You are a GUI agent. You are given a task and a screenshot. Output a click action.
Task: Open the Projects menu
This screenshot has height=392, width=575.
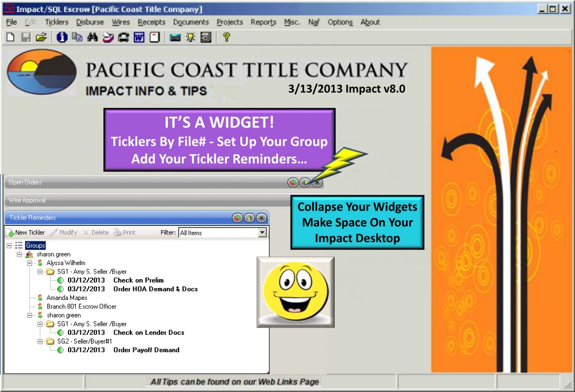[230, 22]
